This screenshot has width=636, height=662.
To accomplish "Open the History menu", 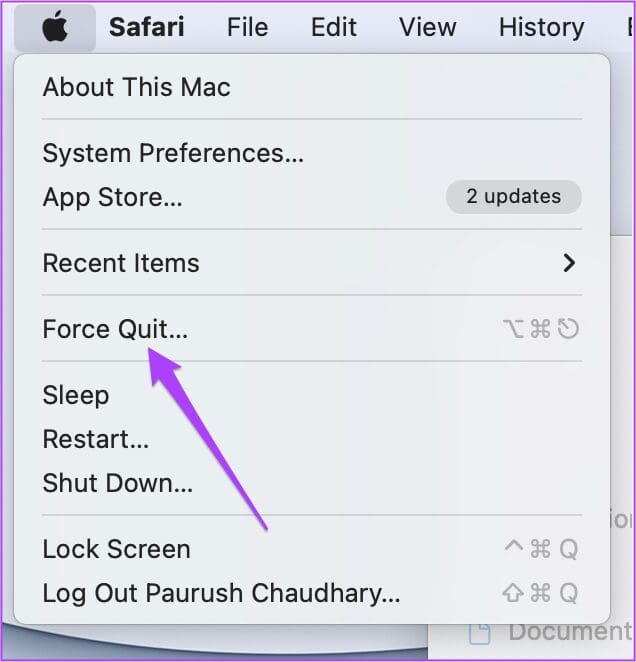I will click(x=540, y=28).
